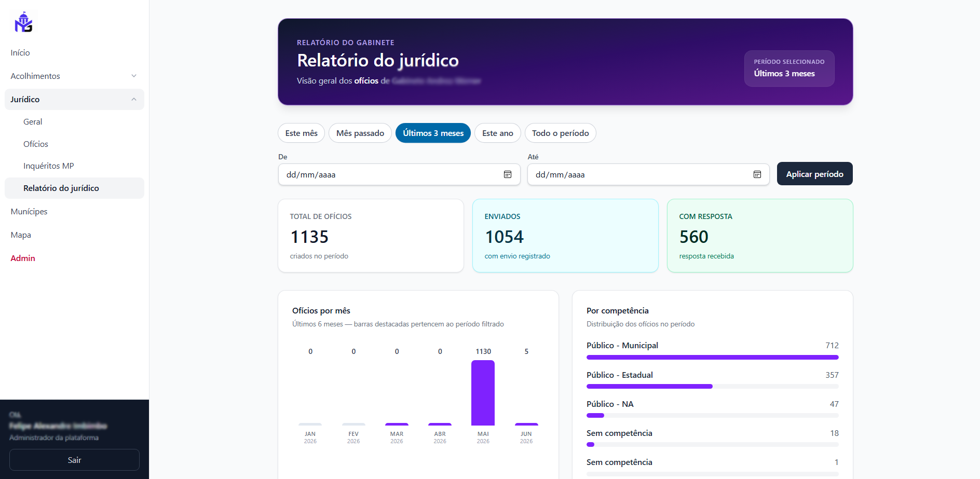The width and height of the screenshot is (980, 479).
Task: Click the '1130' value above May bar
Action: tap(483, 351)
